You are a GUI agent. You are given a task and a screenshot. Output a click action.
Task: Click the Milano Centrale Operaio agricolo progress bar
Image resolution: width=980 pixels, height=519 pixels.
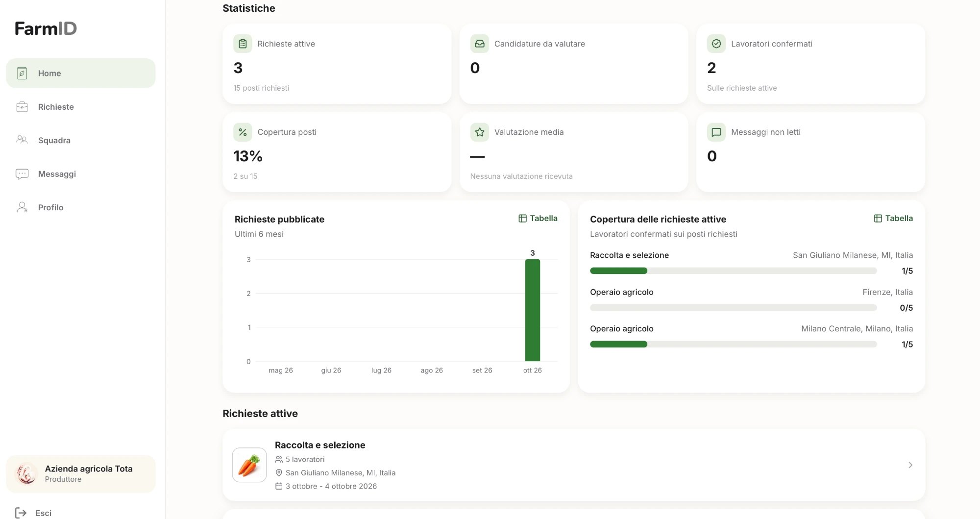click(733, 345)
